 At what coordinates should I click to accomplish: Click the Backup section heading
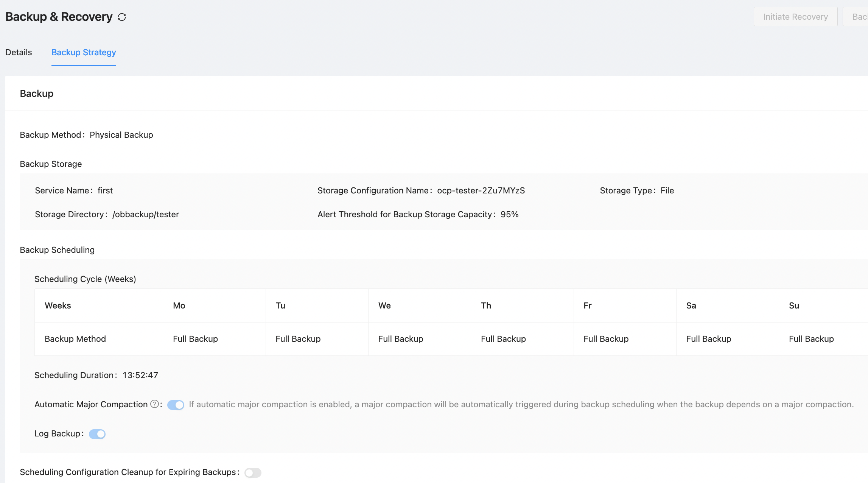[36, 93]
